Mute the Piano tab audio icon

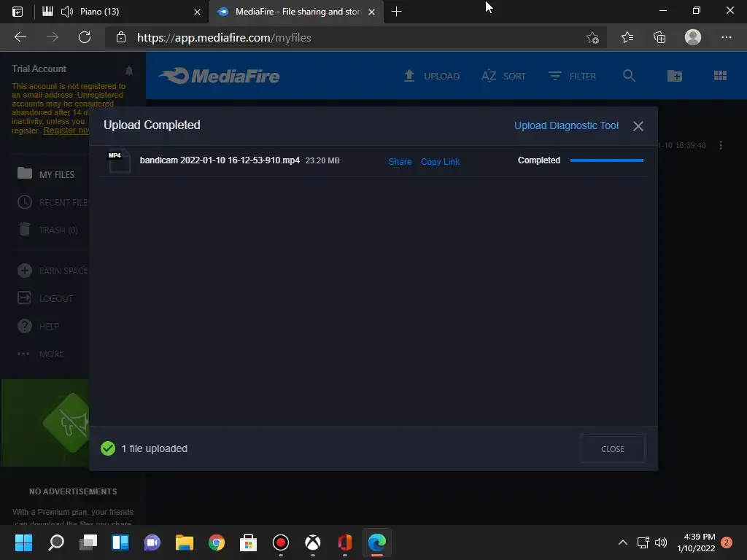(67, 12)
